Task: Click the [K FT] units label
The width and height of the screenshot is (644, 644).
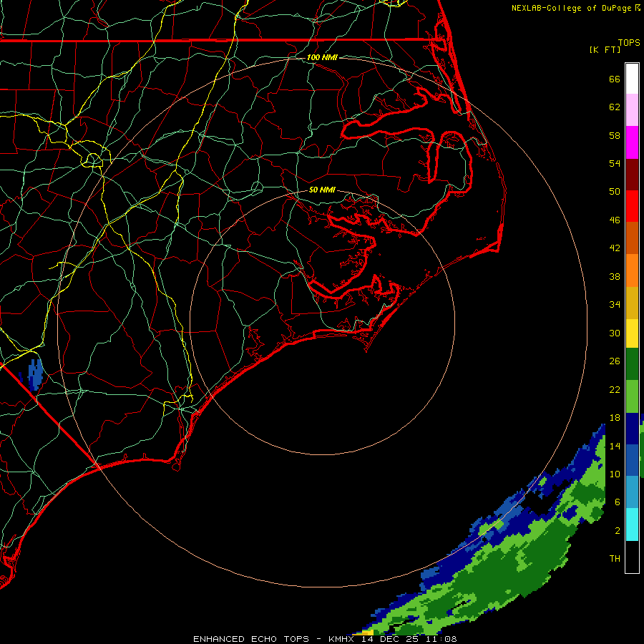Action: [x=605, y=49]
